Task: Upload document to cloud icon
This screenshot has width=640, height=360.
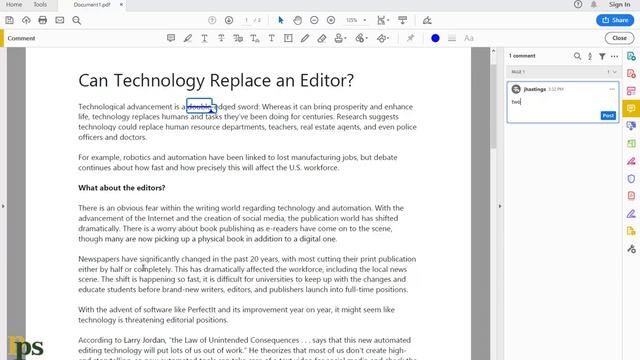Action: click(26, 20)
